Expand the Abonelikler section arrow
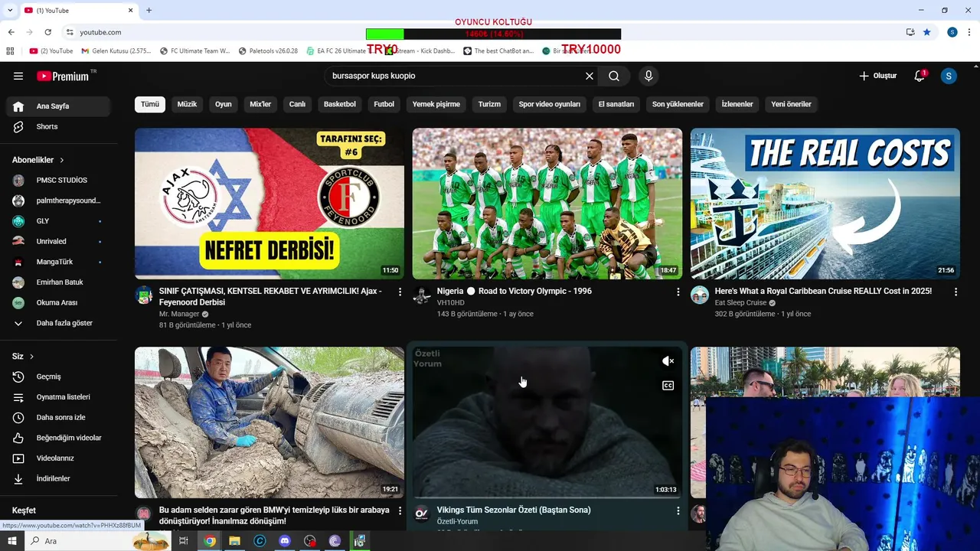Image resolution: width=980 pixels, height=551 pixels. click(62, 160)
